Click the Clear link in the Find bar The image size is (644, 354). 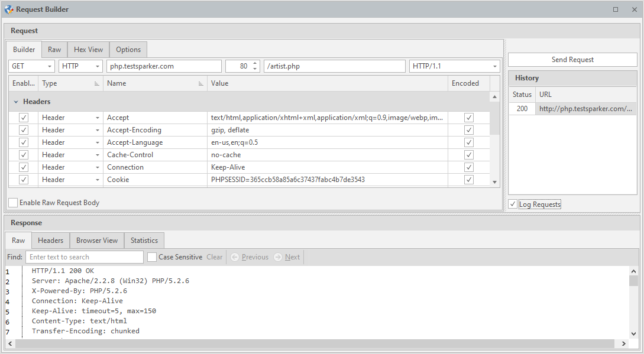(214, 256)
